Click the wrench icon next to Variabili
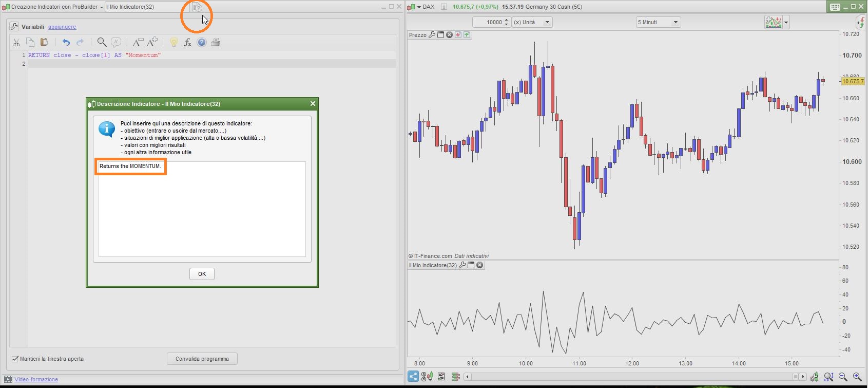This screenshot has width=868, height=388. click(x=14, y=27)
